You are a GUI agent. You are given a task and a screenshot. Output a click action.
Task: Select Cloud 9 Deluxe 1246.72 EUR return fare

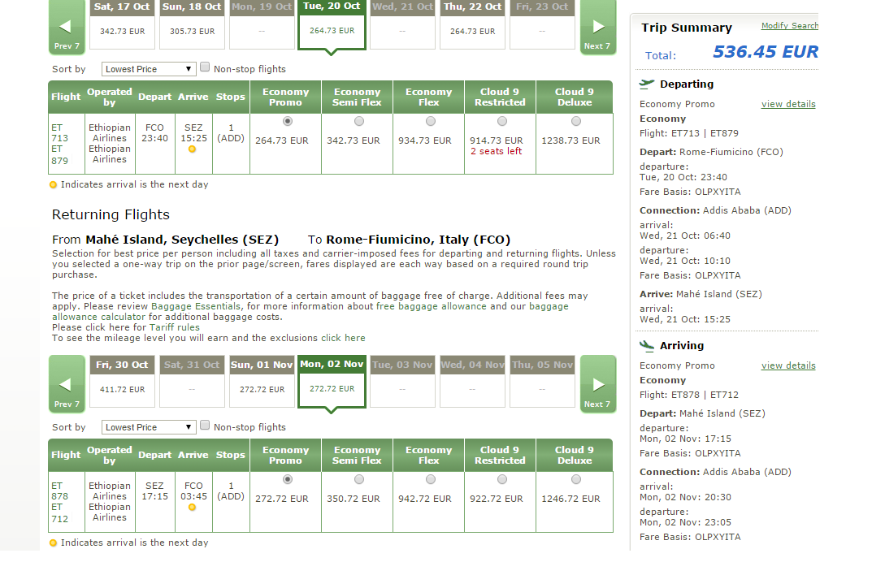[x=575, y=479]
